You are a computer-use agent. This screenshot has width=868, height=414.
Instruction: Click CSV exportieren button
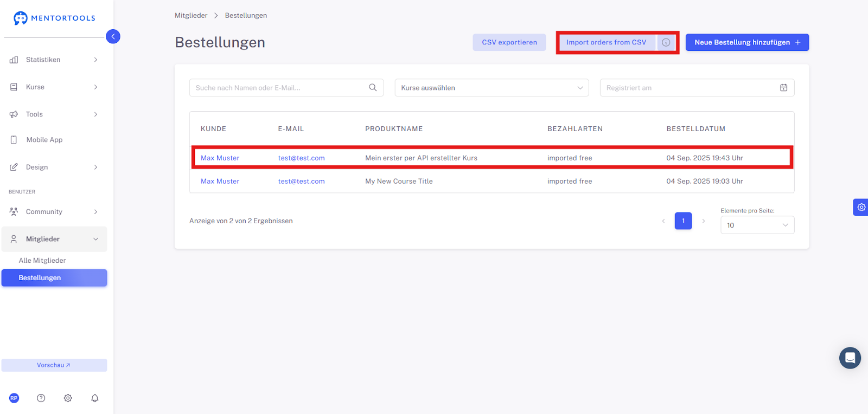(509, 42)
